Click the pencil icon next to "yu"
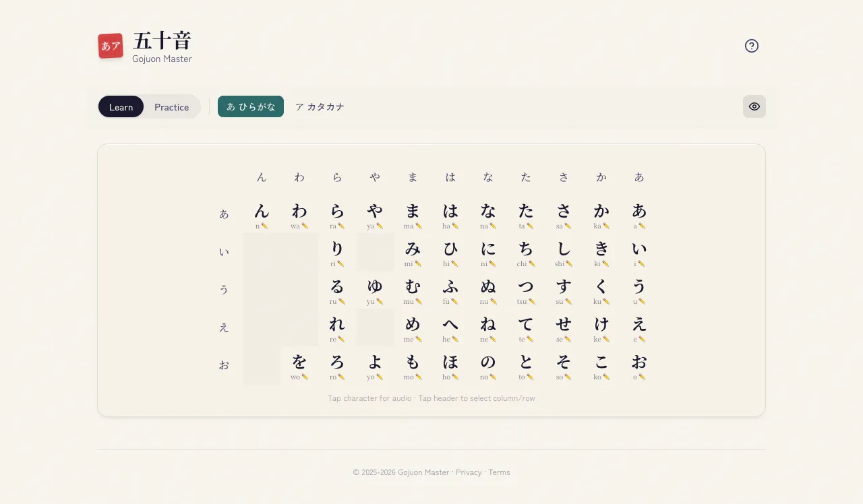 [380, 301]
